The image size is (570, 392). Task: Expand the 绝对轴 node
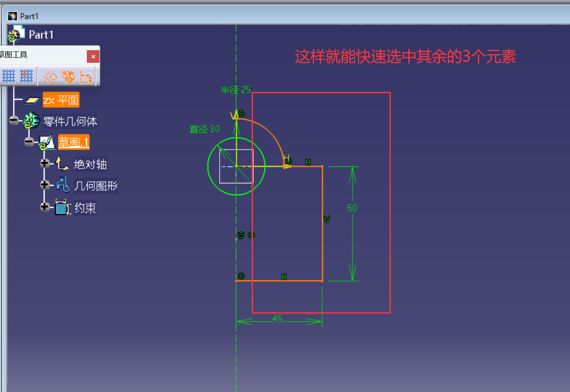[x=45, y=163]
